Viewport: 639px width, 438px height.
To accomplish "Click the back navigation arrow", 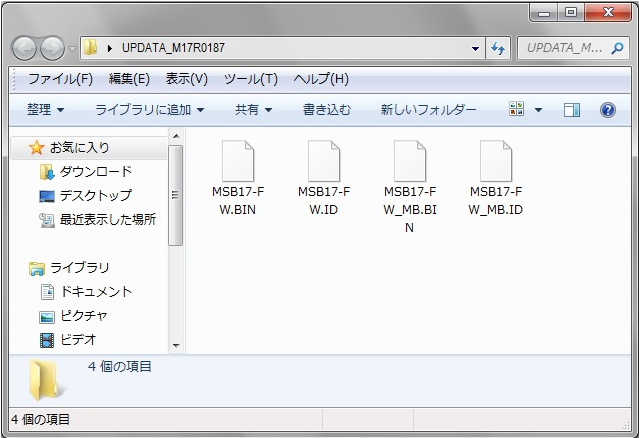I will click(x=26, y=48).
